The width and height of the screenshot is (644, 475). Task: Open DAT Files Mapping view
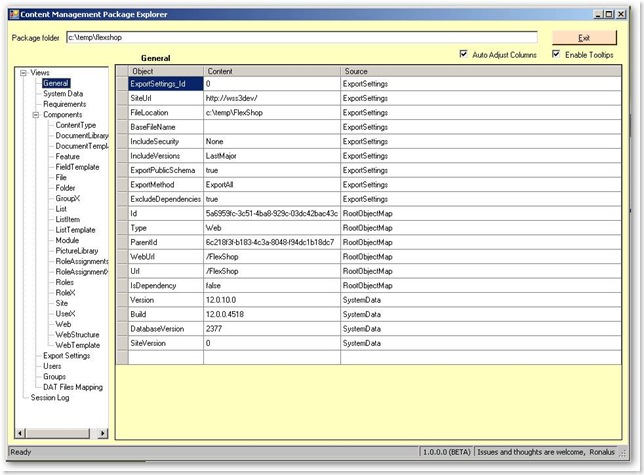[x=73, y=387]
